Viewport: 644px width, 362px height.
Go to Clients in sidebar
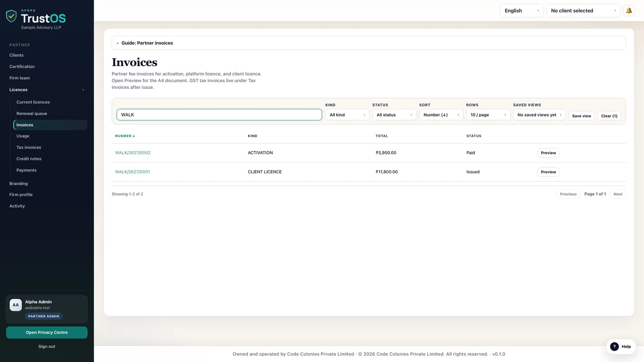pyautogui.click(x=17, y=55)
